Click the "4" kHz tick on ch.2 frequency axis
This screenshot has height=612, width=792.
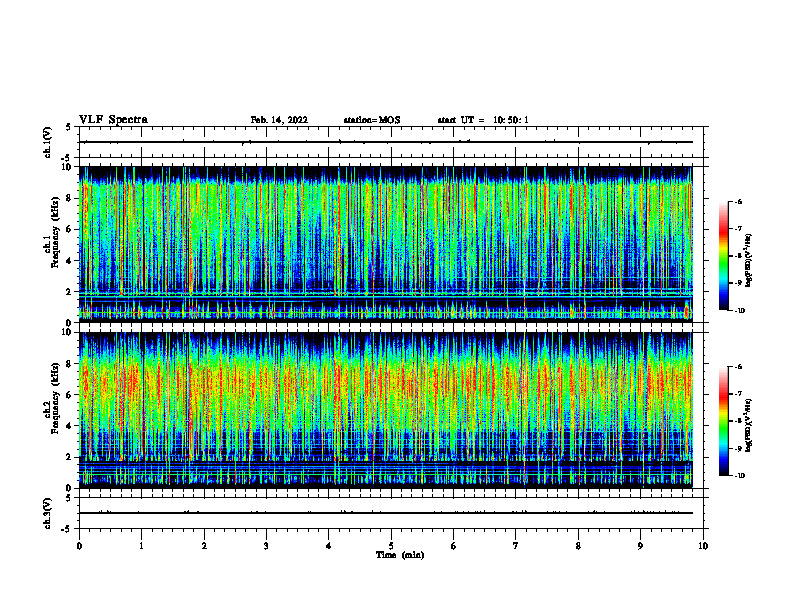[x=70, y=426]
